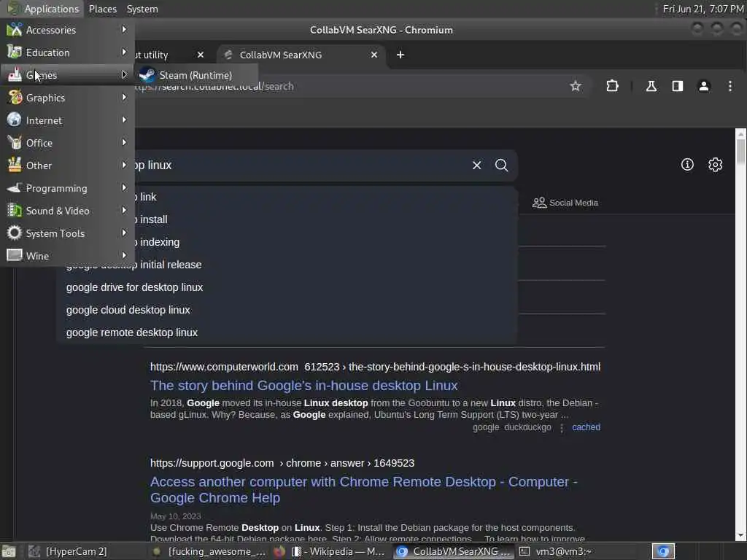Open the Places menu
The width and height of the screenshot is (747, 560).
[x=102, y=9]
